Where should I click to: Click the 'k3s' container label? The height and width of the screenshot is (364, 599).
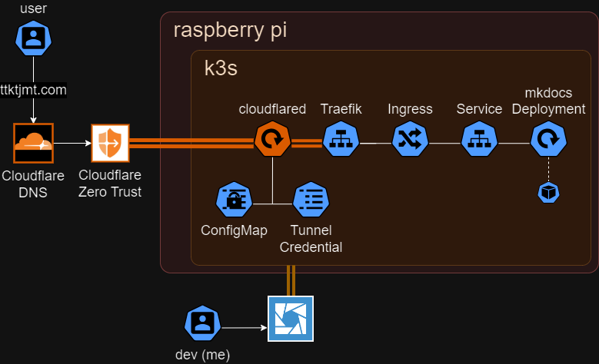click(x=221, y=68)
